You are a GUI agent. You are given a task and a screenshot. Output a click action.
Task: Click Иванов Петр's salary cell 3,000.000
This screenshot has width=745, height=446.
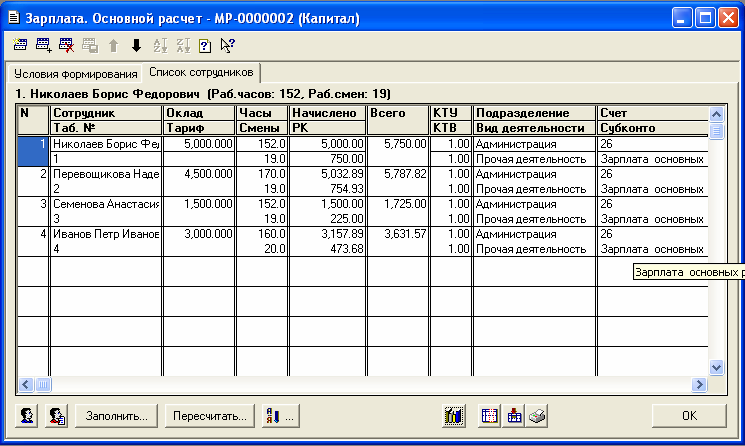click(x=199, y=234)
